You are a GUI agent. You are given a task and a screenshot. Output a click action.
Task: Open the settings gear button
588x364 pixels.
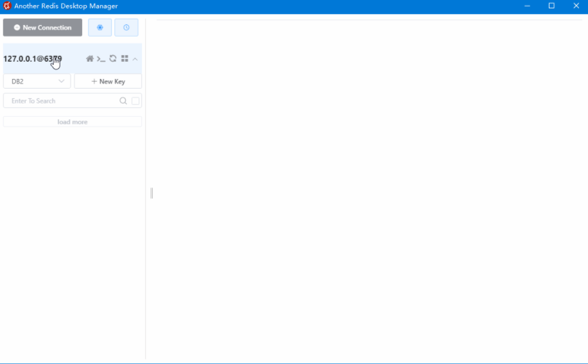pos(99,28)
